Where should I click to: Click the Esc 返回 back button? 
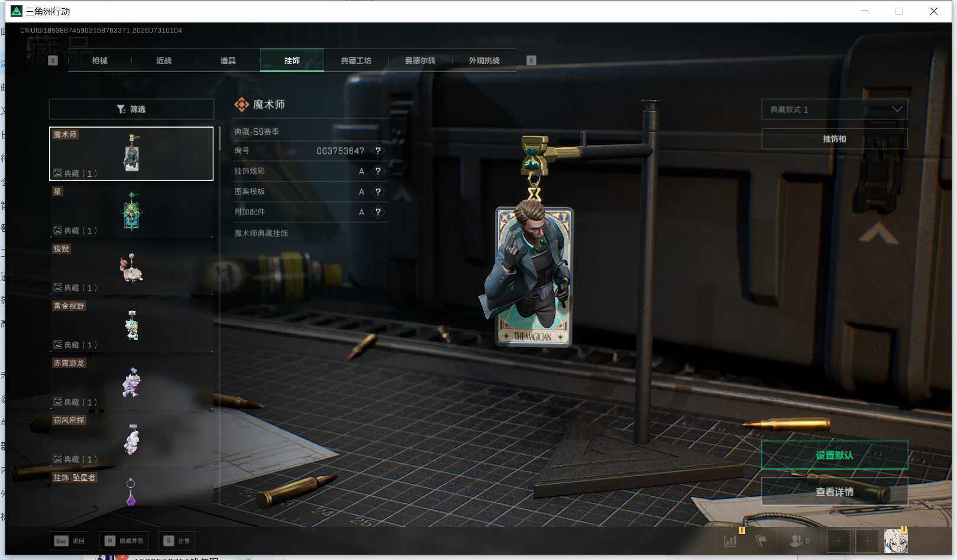coord(70,540)
